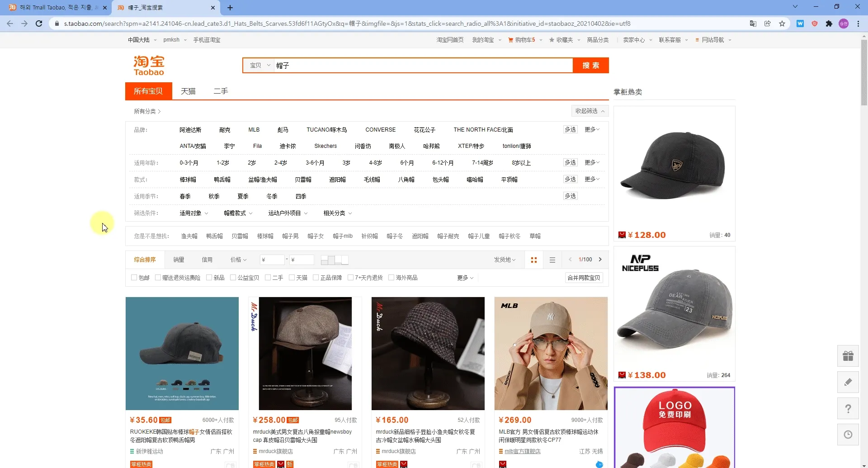Open the question mark help icon
This screenshot has width=868, height=468.
pos(848,408)
